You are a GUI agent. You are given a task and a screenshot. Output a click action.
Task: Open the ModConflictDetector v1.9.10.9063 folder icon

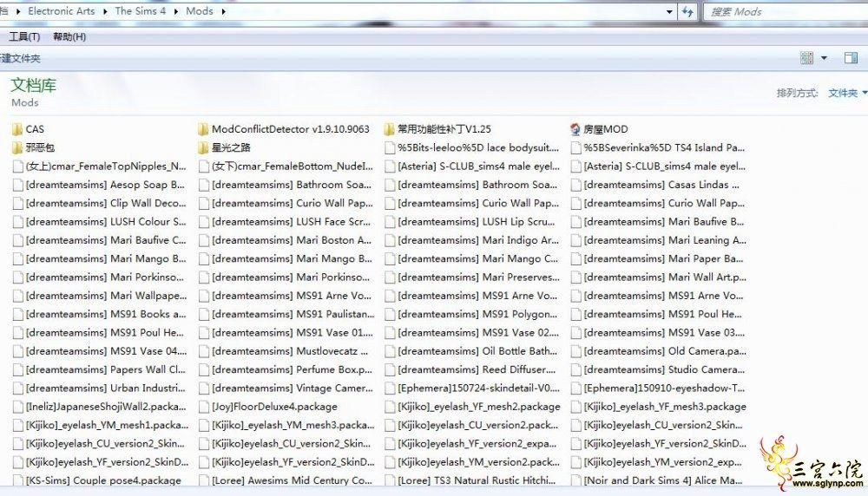203,129
